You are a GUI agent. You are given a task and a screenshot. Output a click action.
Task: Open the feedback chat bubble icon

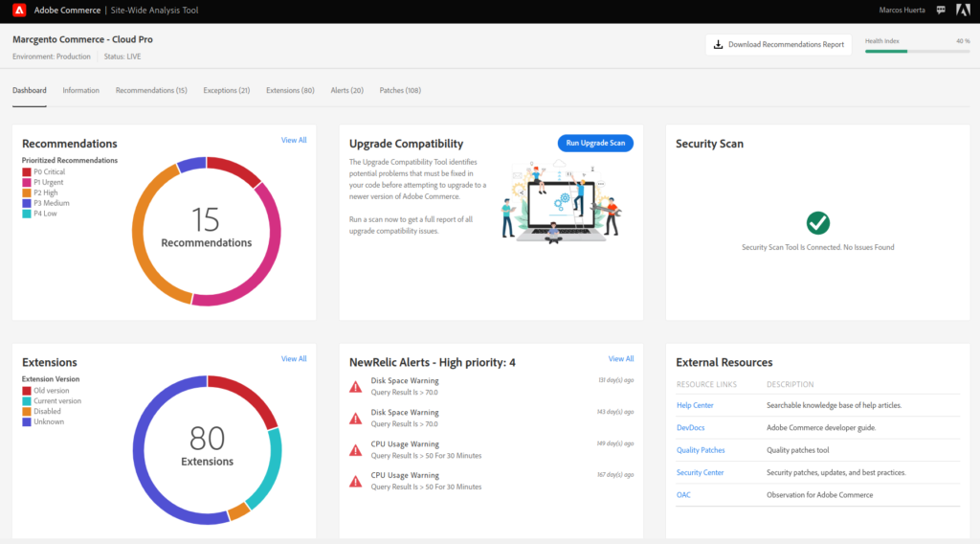(941, 10)
